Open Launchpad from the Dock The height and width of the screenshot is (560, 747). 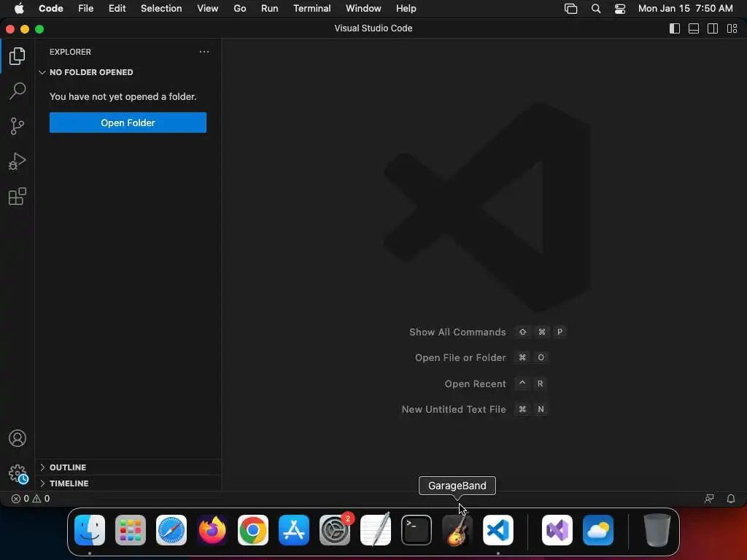pyautogui.click(x=131, y=530)
